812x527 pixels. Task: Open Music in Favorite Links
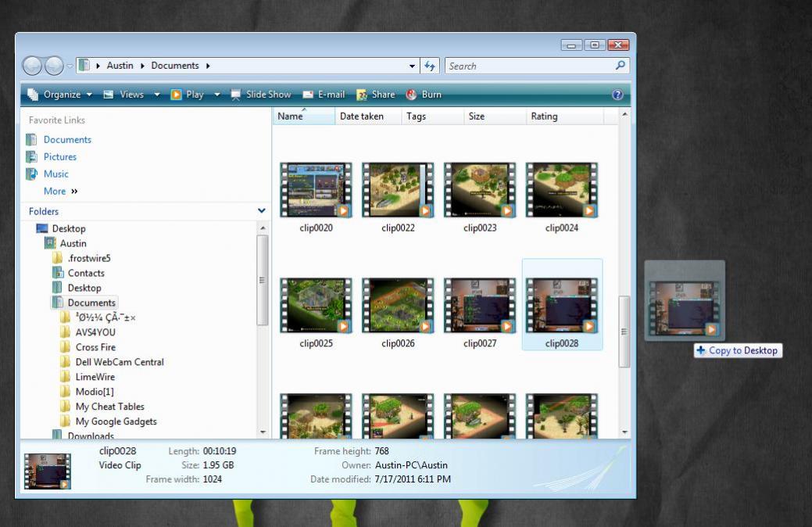(55, 174)
